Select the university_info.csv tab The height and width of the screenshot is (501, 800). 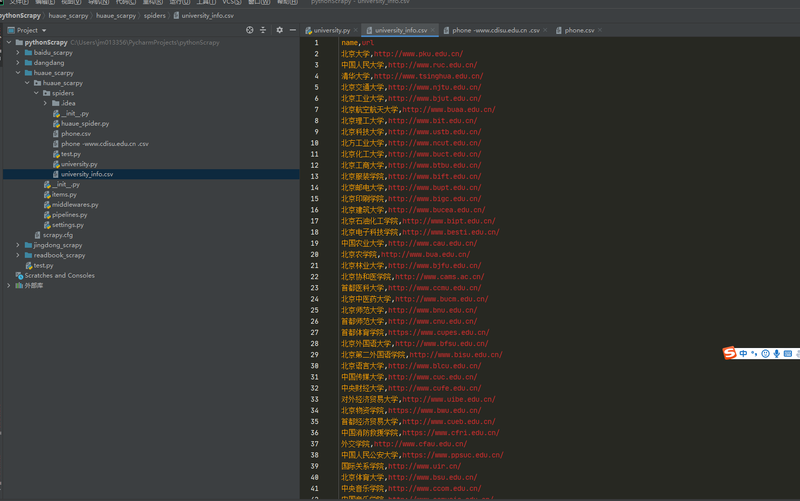(401, 30)
